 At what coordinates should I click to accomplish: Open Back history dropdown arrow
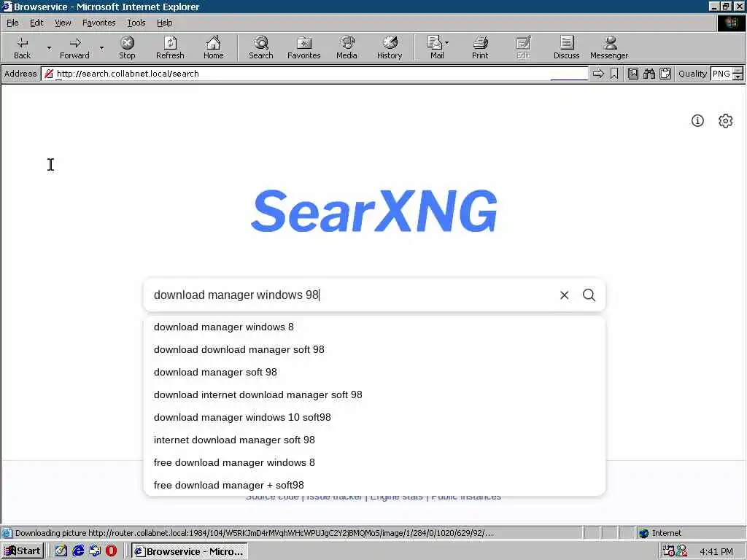click(x=49, y=47)
